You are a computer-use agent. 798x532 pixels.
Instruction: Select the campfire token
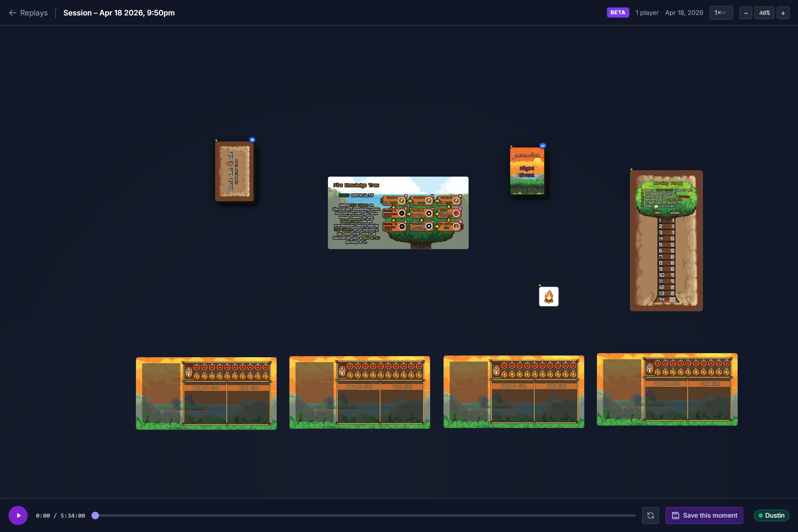[x=548, y=297]
